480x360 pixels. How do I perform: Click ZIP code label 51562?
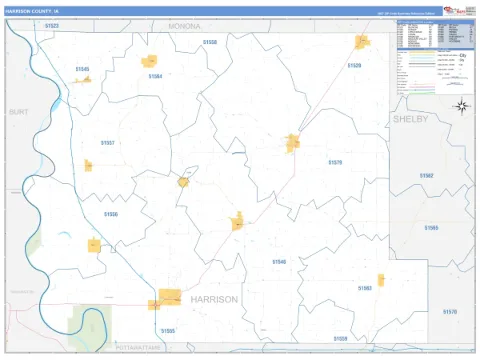(427, 175)
